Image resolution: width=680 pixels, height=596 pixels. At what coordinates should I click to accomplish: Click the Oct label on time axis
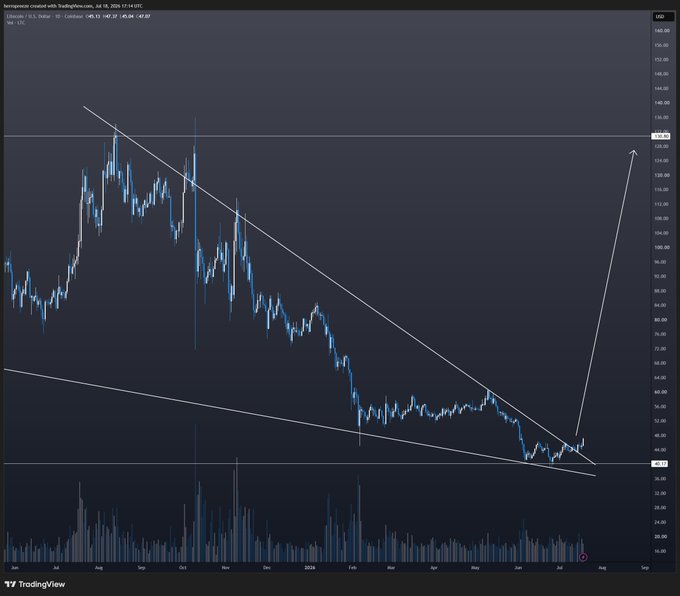[x=183, y=567]
